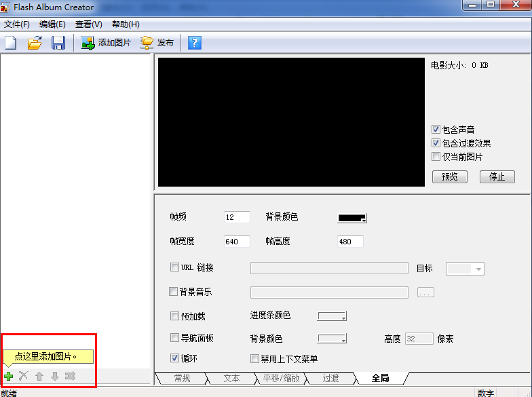
Task: Enable 导航面板 checkbox
Action: point(174,338)
